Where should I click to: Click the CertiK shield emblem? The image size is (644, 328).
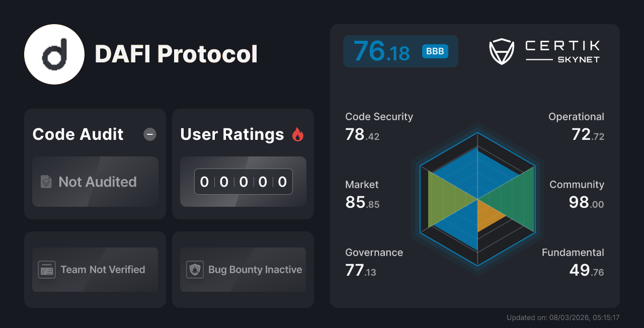coord(501,50)
